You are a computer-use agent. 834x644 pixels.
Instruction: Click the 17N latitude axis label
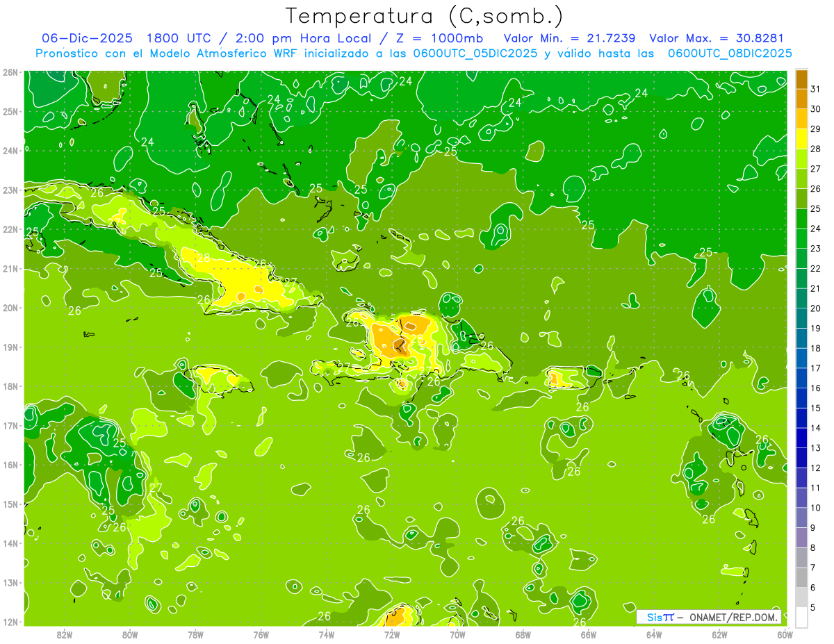(10, 426)
